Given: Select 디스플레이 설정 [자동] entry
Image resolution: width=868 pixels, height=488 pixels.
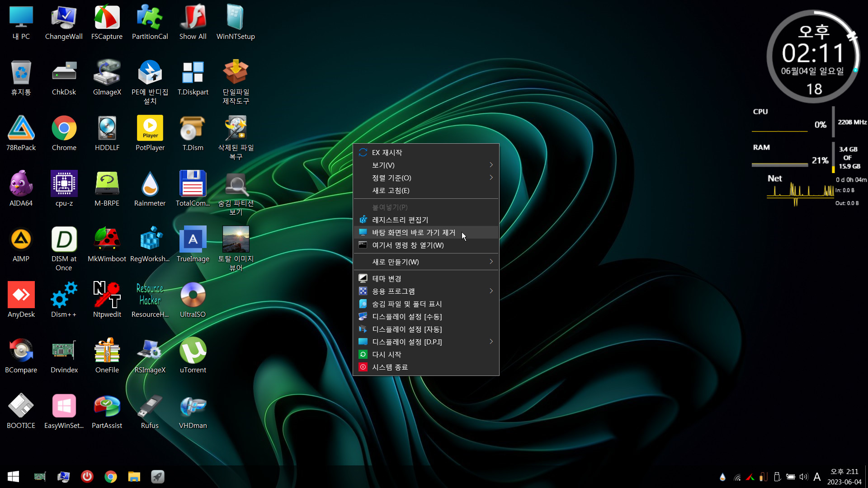Looking at the screenshot, I should 426,329.
